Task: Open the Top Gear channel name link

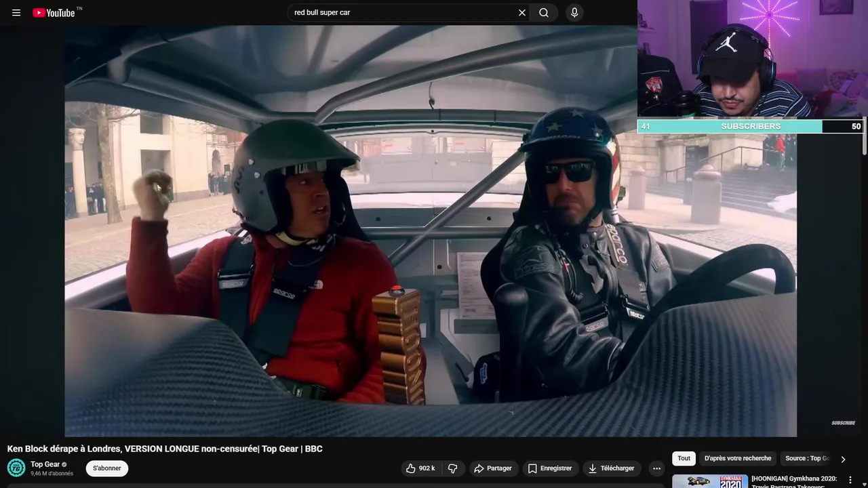Action: pyautogui.click(x=45, y=464)
